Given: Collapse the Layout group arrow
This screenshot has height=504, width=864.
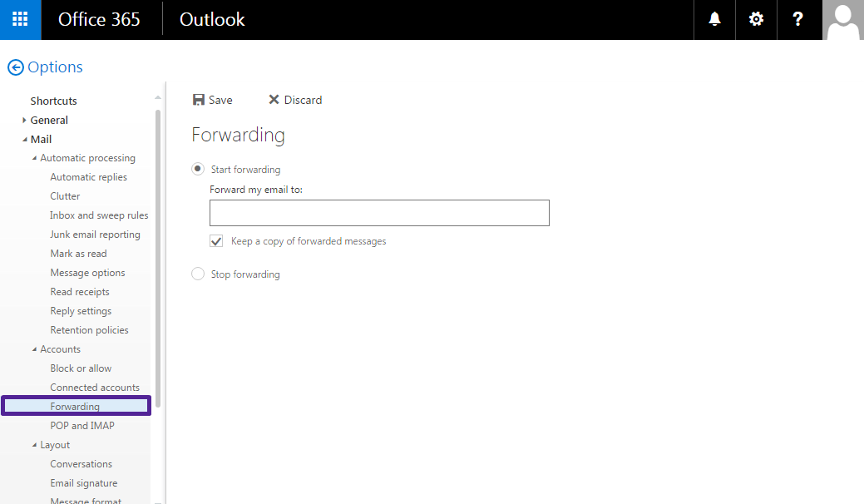Looking at the screenshot, I should [x=34, y=445].
